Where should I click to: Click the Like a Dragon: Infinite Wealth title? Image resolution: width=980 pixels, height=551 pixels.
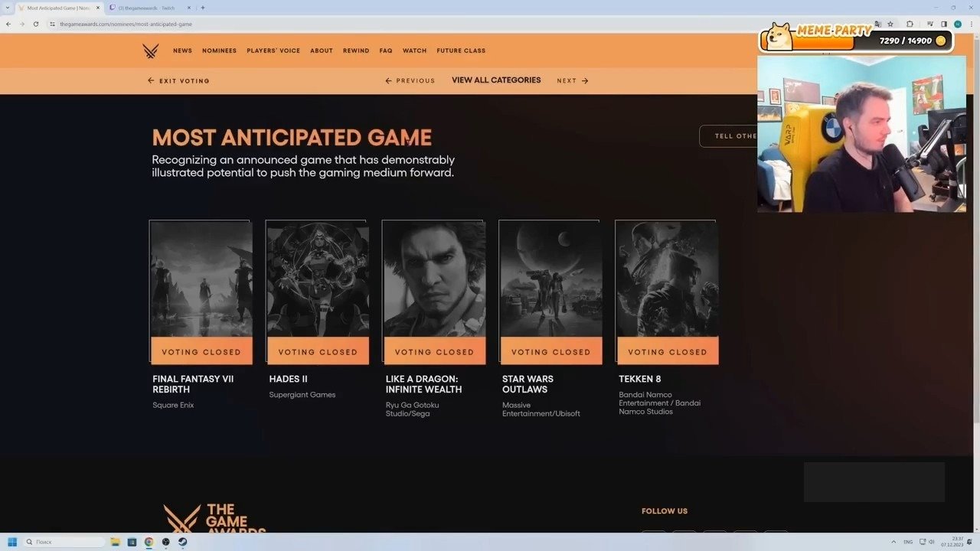pos(424,384)
